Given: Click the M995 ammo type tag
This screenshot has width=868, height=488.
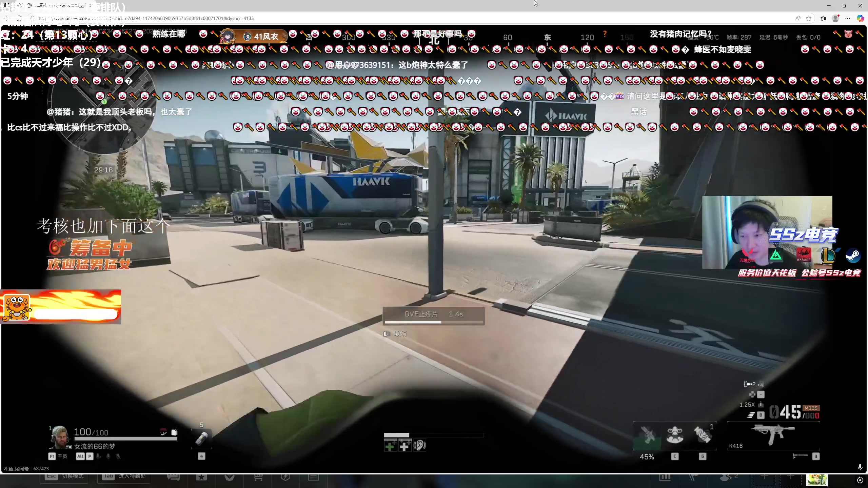Looking at the screenshot, I should [x=811, y=408].
